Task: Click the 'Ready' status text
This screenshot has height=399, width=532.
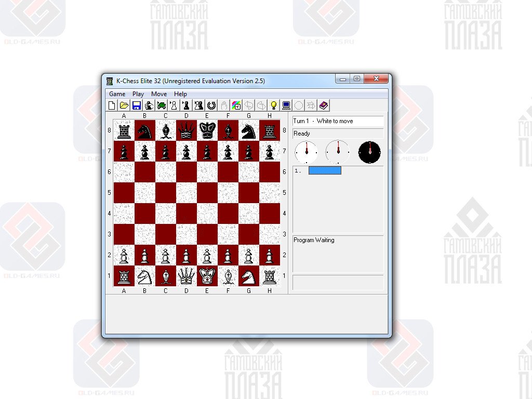Action: 302,134
